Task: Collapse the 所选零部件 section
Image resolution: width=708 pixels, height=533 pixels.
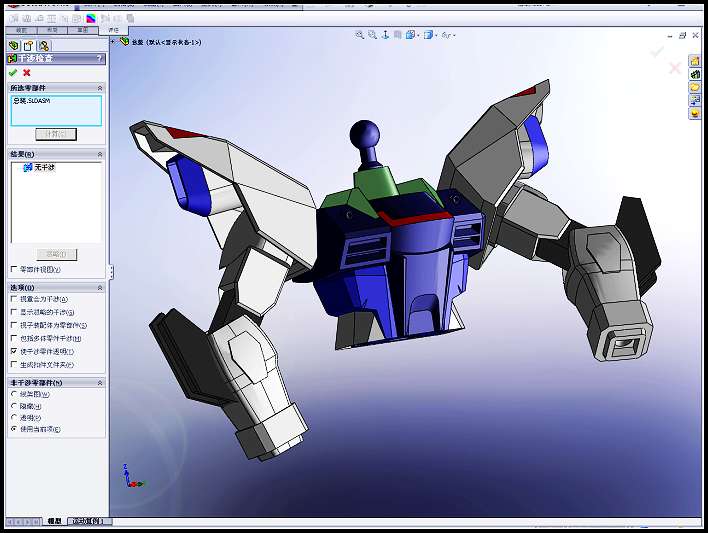Action: click(100, 88)
